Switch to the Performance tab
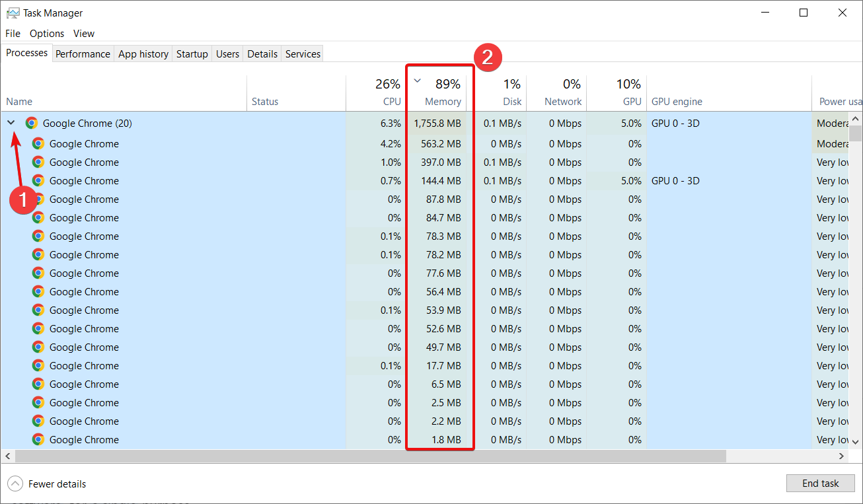 pos(83,54)
